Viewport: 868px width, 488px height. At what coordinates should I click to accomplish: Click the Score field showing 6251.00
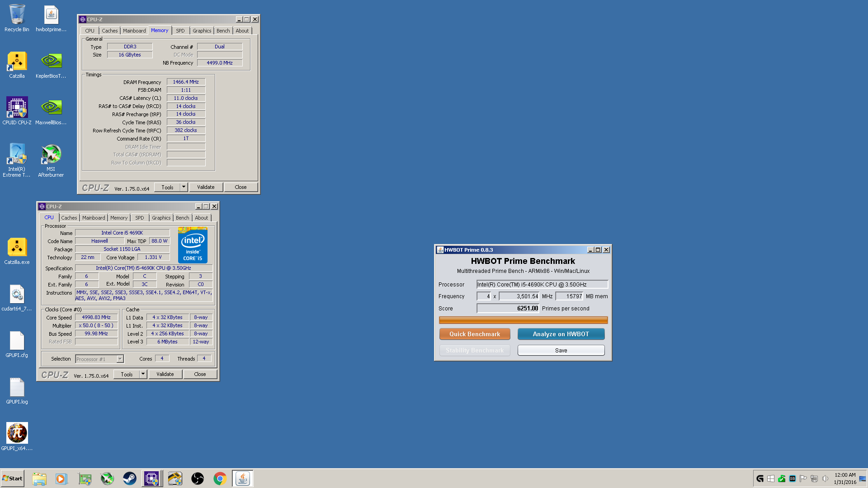click(x=508, y=308)
